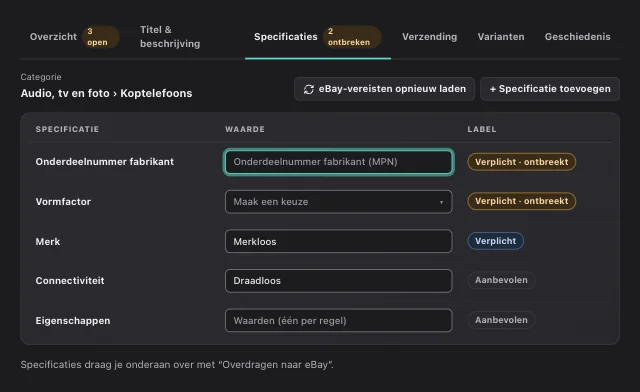The image size is (640, 392).
Task: Click the Vormfactor row name
Action: point(63,202)
